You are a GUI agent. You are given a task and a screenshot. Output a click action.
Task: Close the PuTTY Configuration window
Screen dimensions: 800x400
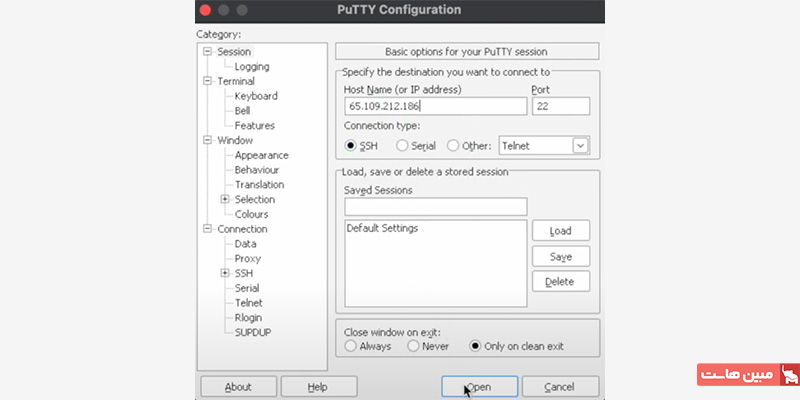point(205,10)
